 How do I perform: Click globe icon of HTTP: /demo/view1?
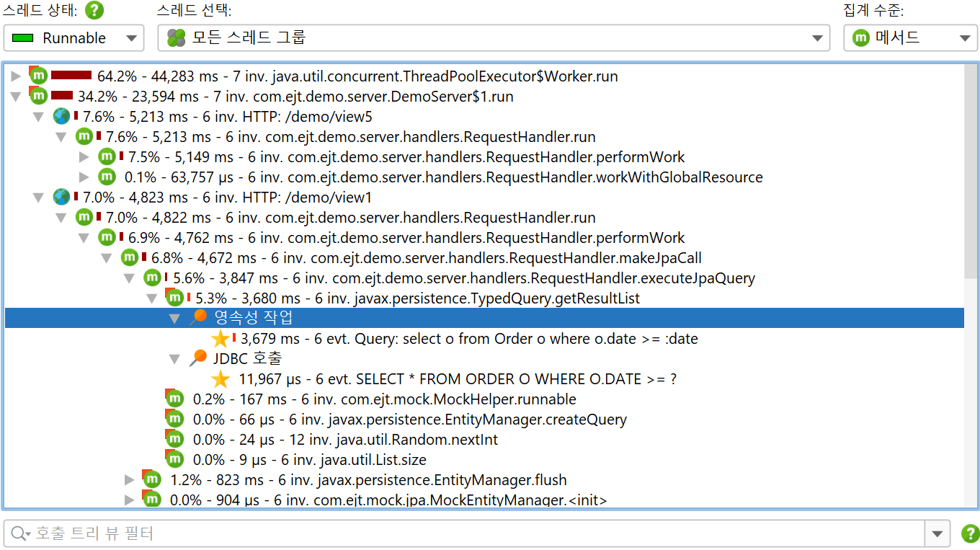62,198
